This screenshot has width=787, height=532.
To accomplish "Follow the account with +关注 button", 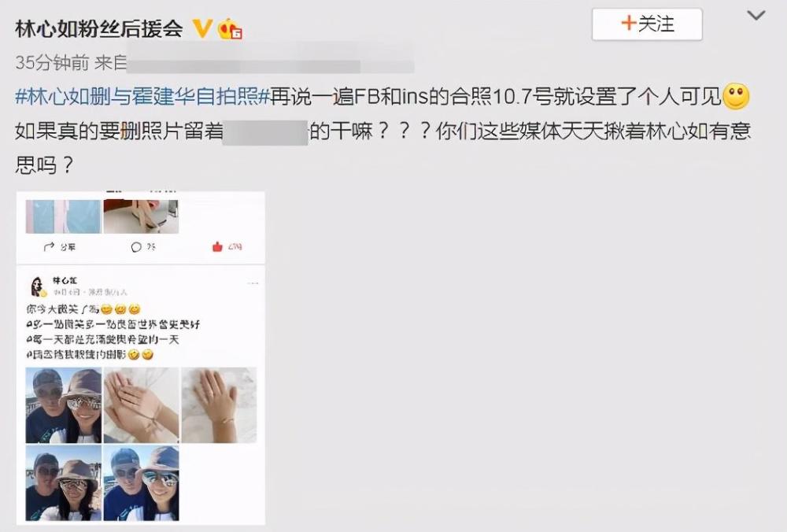I will (647, 24).
